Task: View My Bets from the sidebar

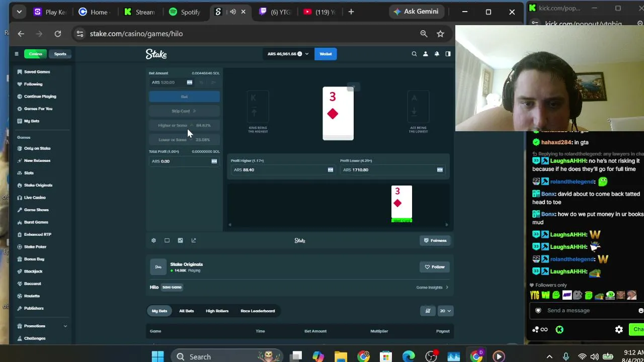Action: point(31,121)
